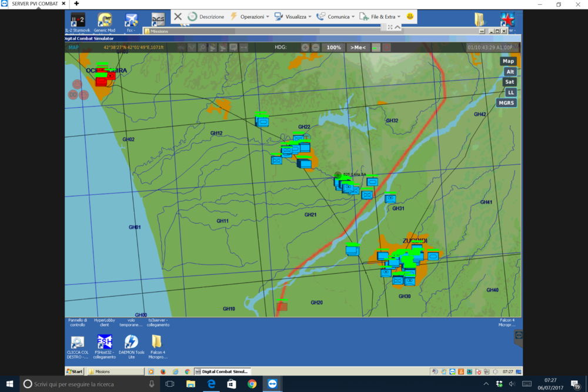
Task: Open the red star shortcut at top right
Action: coord(507,19)
